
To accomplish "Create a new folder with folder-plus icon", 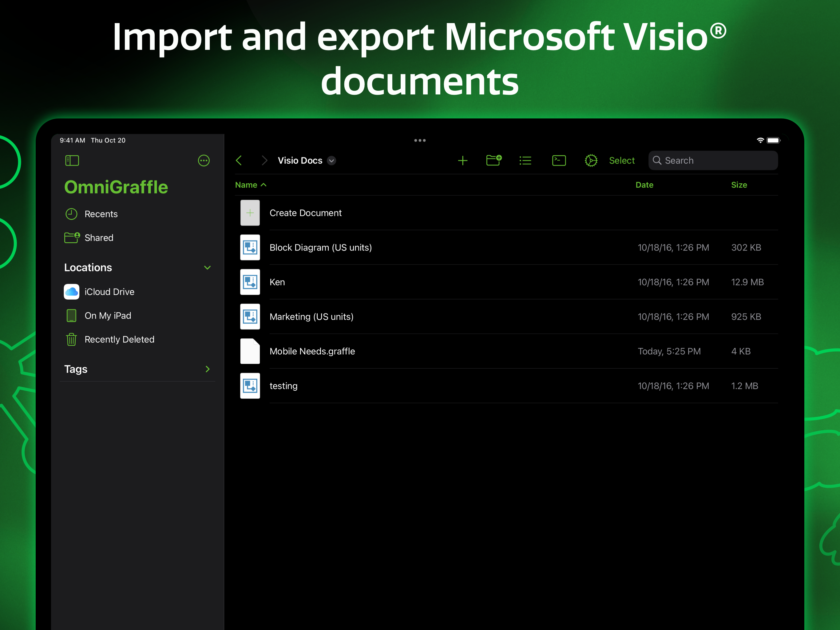I will (x=494, y=160).
